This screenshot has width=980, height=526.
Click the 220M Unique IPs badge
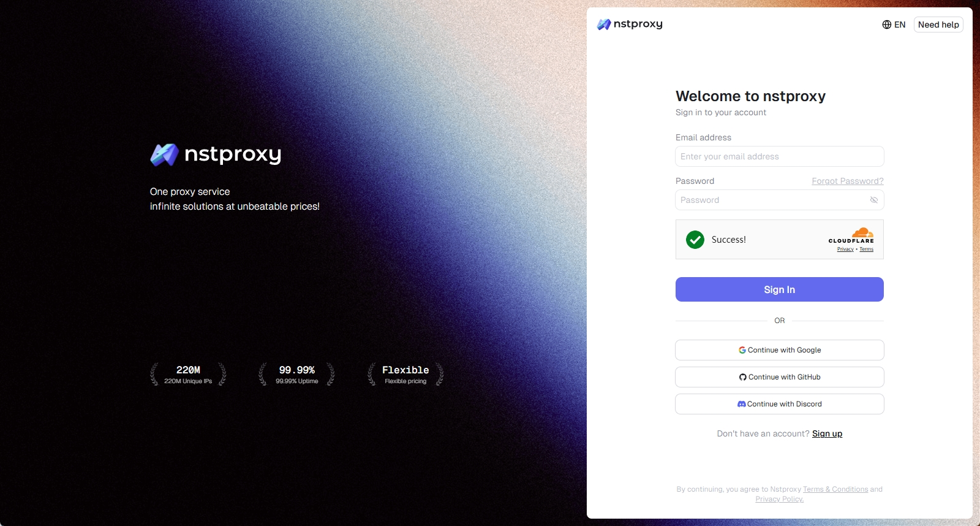(x=188, y=374)
